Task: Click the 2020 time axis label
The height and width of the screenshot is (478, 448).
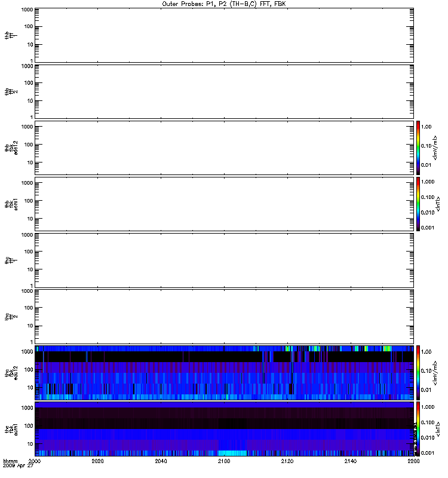Action: [97, 461]
